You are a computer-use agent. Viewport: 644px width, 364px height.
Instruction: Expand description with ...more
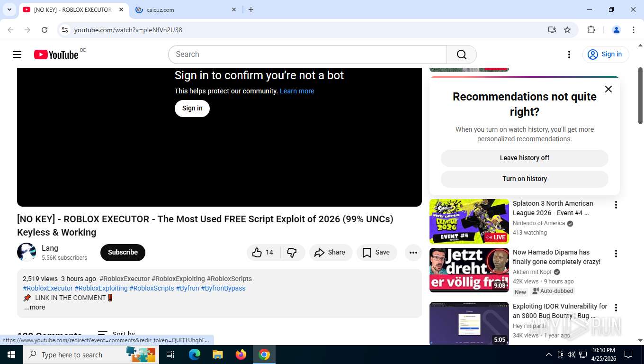click(35, 308)
